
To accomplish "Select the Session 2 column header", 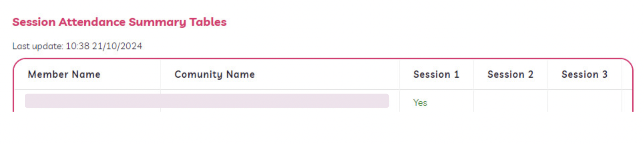I will click(x=510, y=75).
